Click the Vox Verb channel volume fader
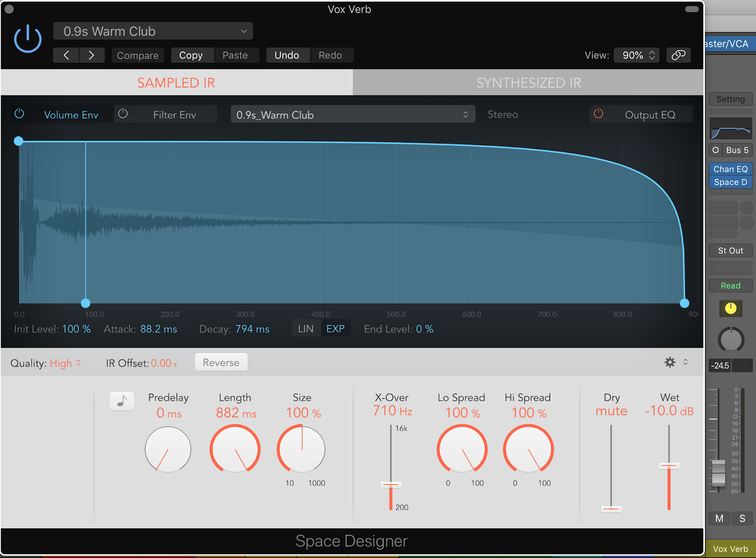This screenshot has height=558, width=756. pos(718,473)
